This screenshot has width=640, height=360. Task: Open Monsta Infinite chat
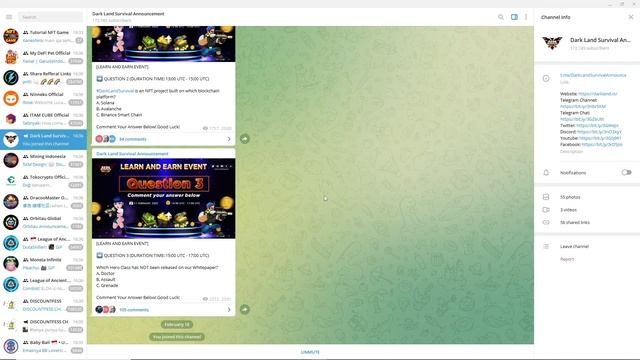click(x=43, y=264)
